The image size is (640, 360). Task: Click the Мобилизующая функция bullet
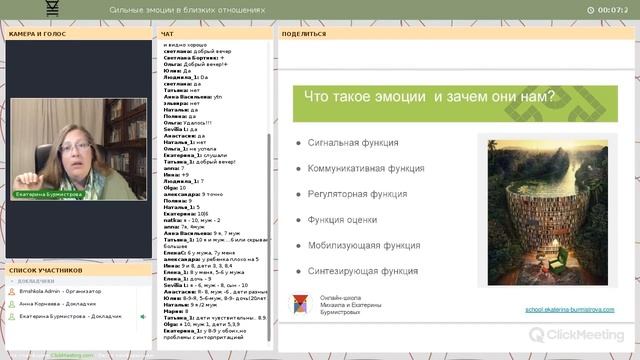tap(364, 246)
